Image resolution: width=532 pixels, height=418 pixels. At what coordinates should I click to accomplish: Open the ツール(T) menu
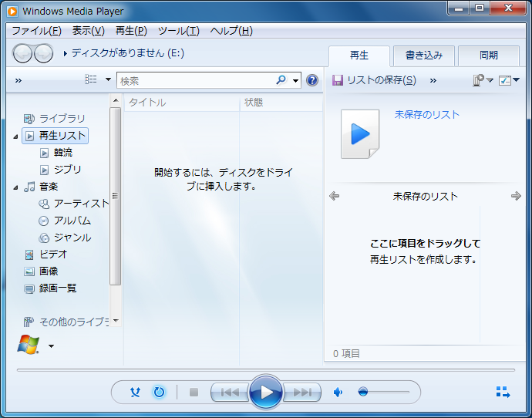[179, 31]
